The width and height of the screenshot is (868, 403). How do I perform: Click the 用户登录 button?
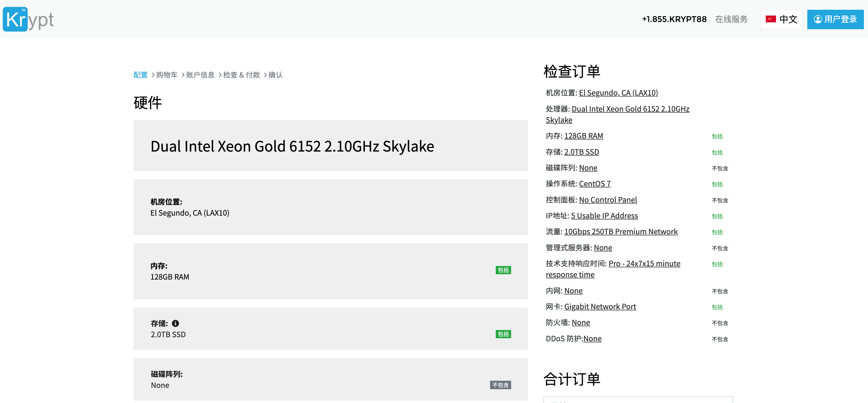click(836, 19)
